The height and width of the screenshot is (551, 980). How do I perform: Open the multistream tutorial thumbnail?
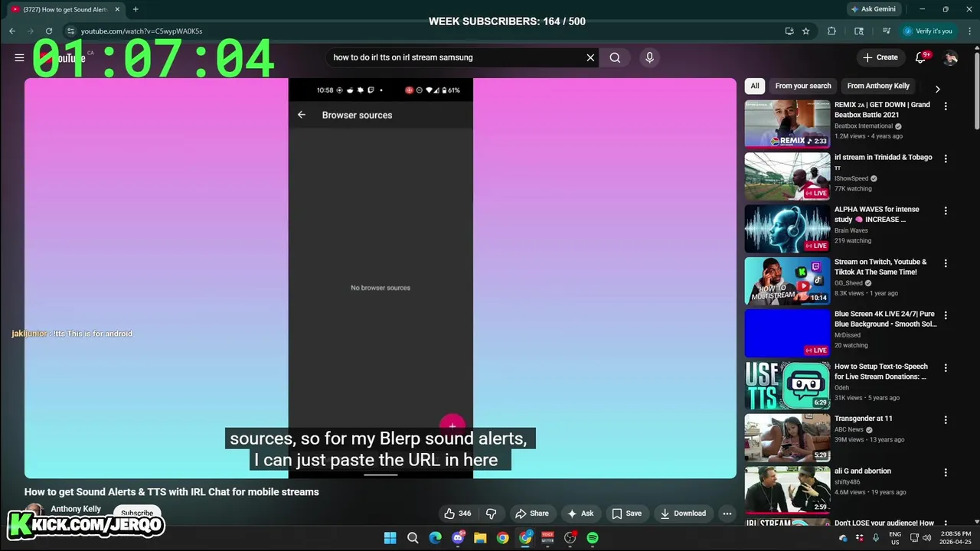[787, 280]
